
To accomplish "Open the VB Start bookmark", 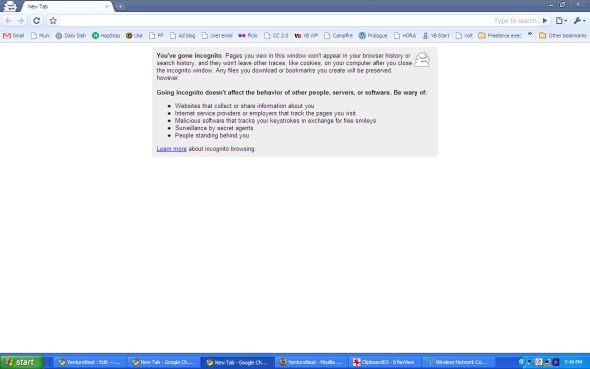I will point(436,36).
